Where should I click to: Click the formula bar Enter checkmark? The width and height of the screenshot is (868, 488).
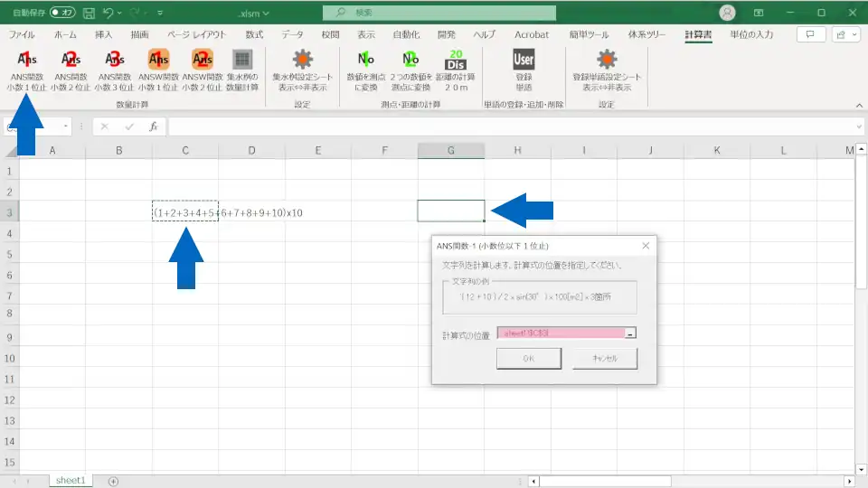pyautogui.click(x=129, y=127)
